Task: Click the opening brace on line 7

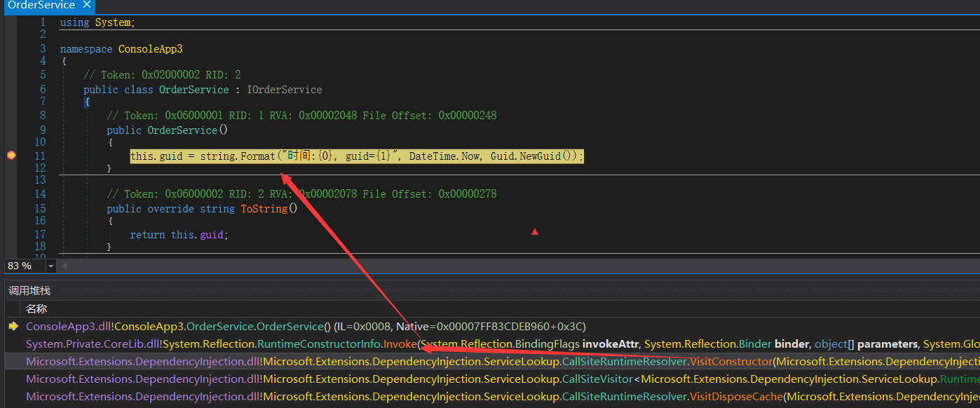Action: pyautogui.click(x=87, y=102)
